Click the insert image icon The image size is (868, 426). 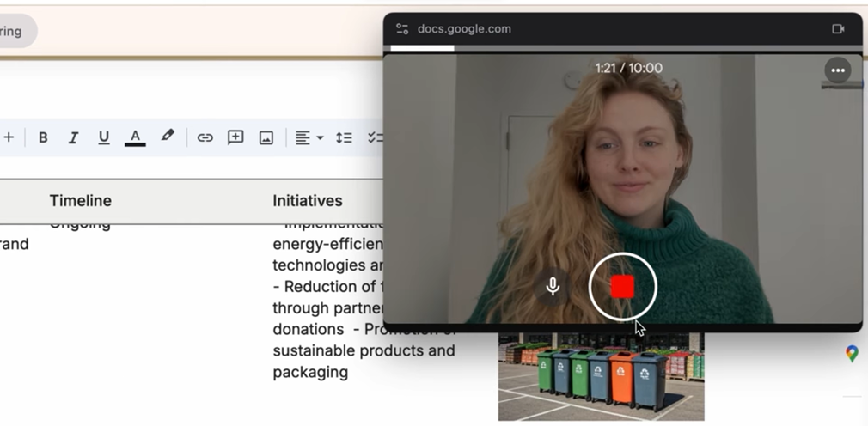pyautogui.click(x=266, y=137)
